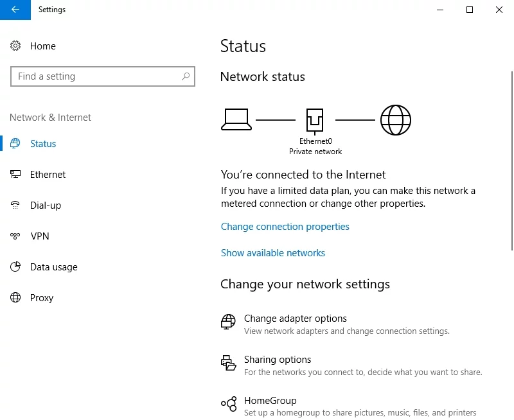The width and height of the screenshot is (514, 420).
Task: Open Home via gear icon
Action: 16,46
